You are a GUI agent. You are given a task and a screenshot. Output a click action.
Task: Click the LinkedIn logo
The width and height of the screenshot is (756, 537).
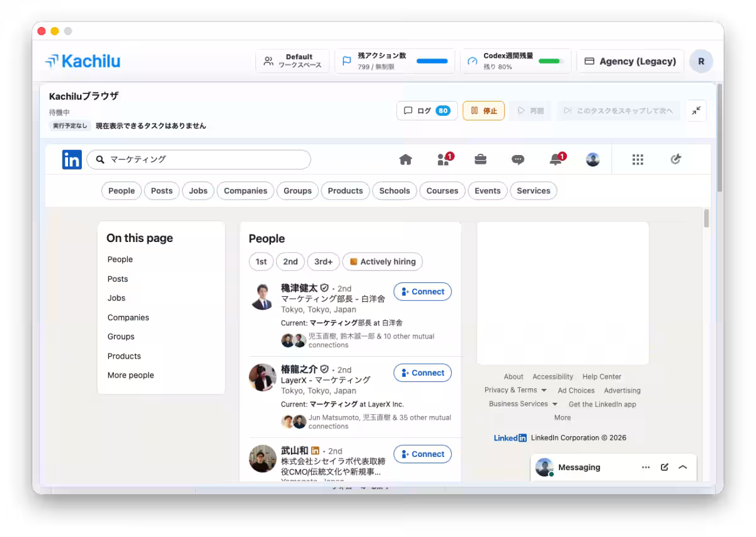72,159
